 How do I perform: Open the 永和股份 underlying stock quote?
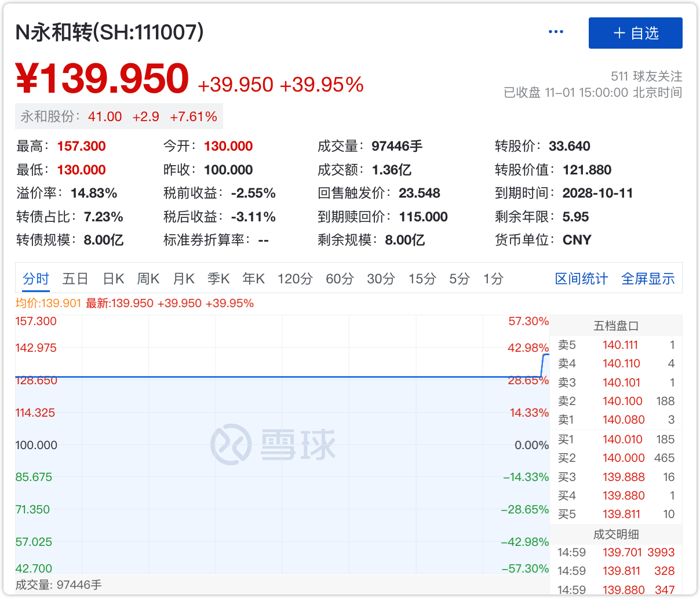click(x=119, y=116)
